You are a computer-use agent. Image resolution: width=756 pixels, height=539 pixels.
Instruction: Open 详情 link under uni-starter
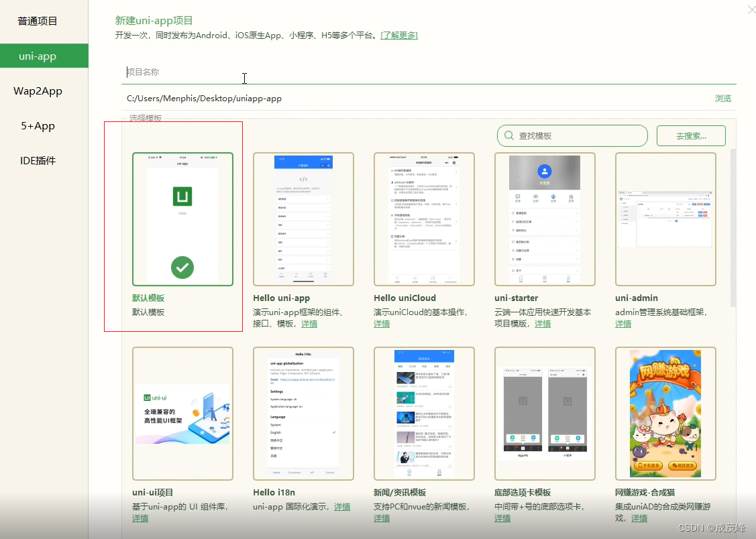click(543, 324)
